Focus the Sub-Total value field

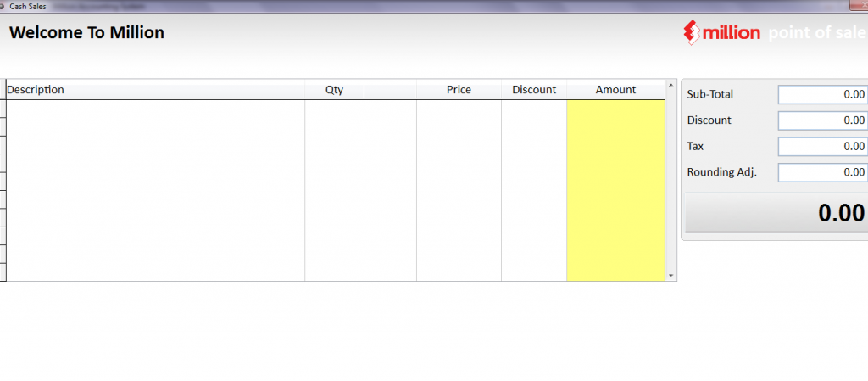click(x=822, y=95)
